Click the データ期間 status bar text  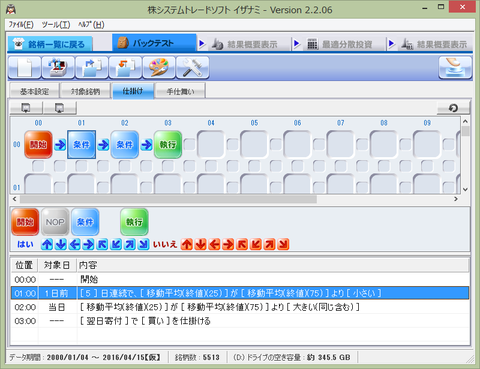point(85,357)
